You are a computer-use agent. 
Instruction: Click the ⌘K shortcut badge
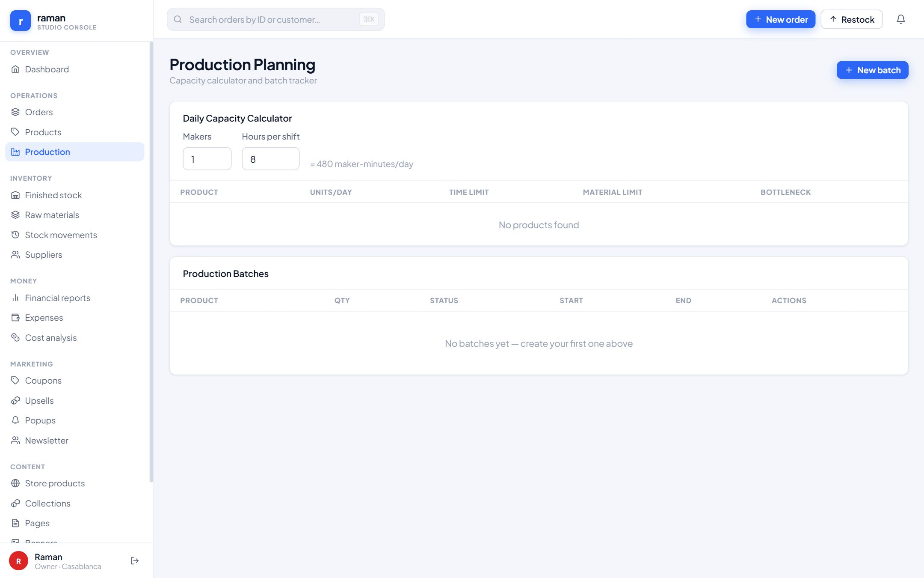pos(369,19)
